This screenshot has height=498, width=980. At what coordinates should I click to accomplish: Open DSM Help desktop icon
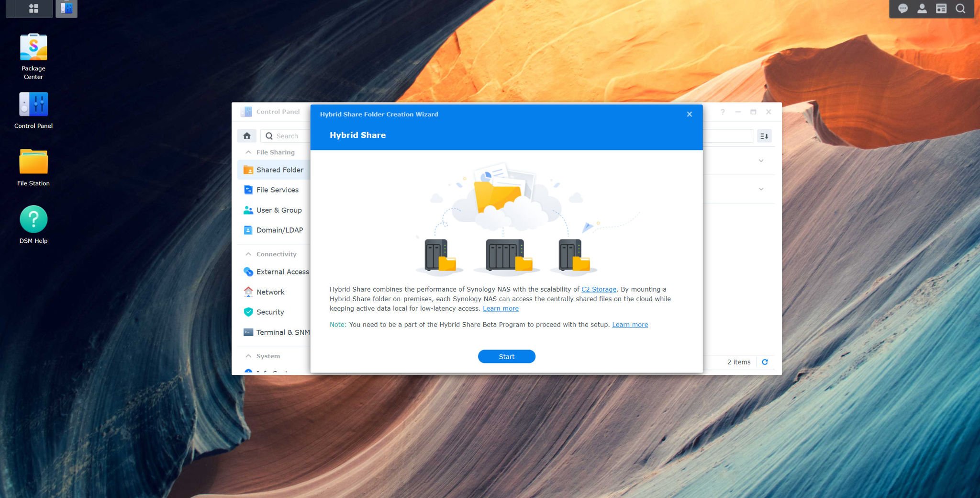pos(33,225)
